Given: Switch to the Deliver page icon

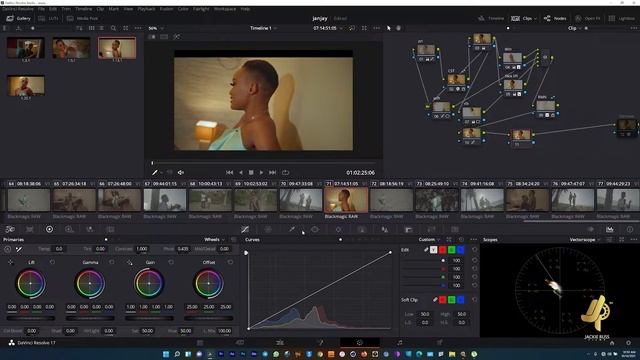Looking at the screenshot, I should click(440, 343).
